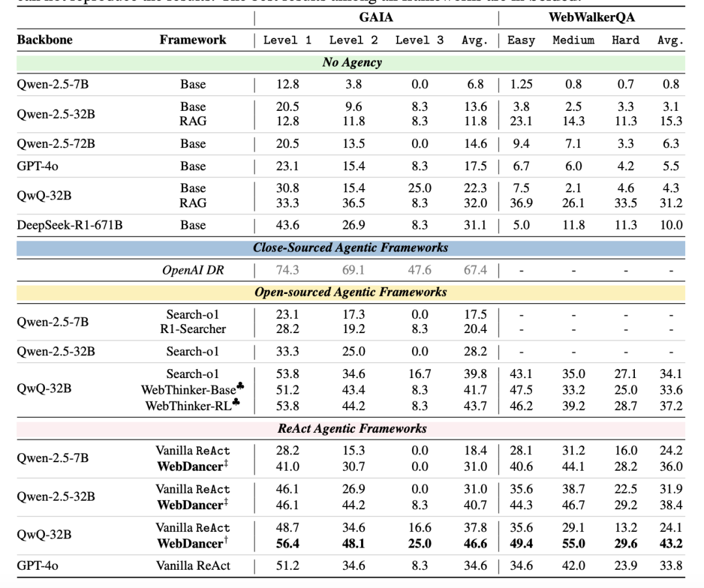The height and width of the screenshot is (588, 704).
Task: Click the WebThinker-RL framework name
Action: 192,405
